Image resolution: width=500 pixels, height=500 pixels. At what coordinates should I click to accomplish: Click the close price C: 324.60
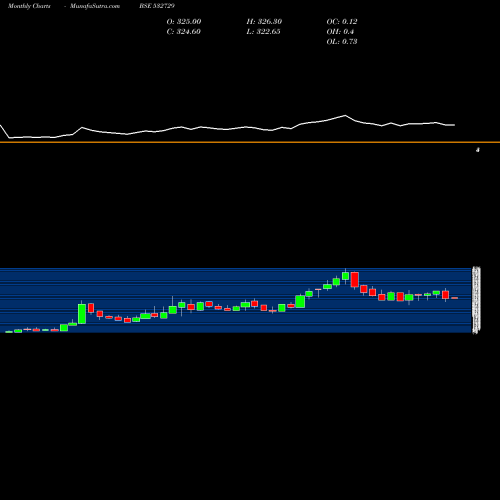184,32
